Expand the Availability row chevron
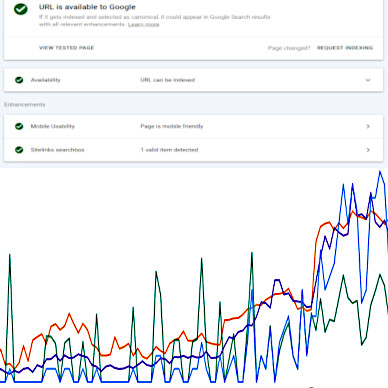 click(368, 80)
